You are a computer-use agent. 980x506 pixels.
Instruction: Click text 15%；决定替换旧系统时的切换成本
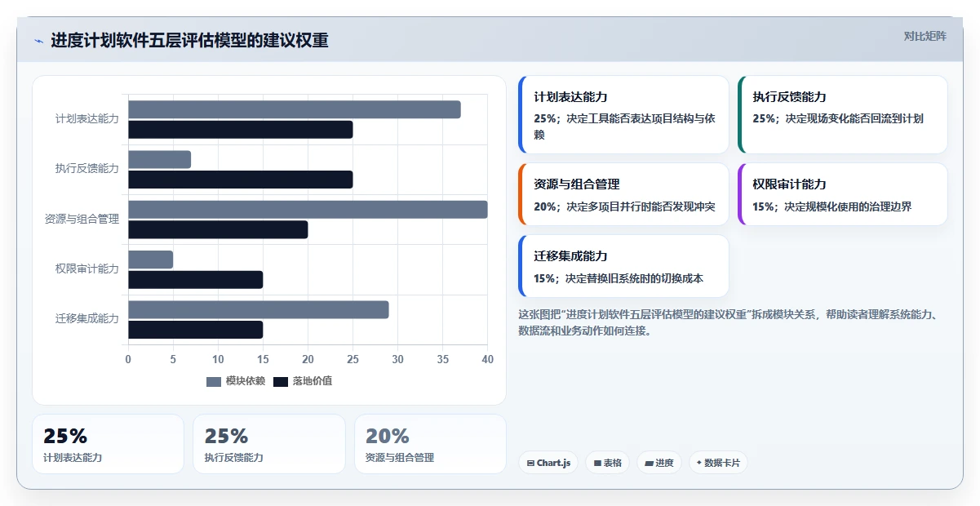point(619,278)
